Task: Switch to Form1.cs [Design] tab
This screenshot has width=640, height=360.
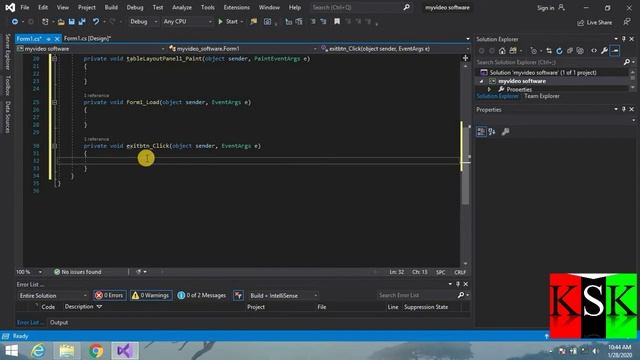Action: [87, 38]
